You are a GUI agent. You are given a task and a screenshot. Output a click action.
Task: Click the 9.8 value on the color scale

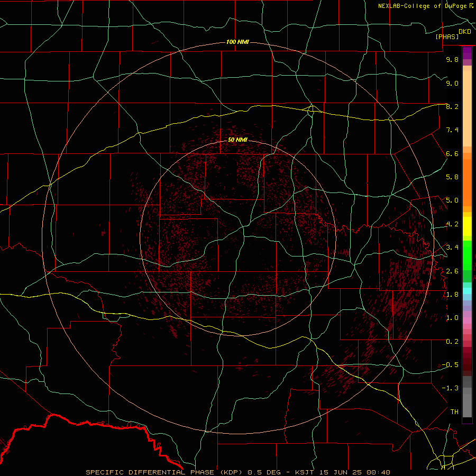(452, 60)
